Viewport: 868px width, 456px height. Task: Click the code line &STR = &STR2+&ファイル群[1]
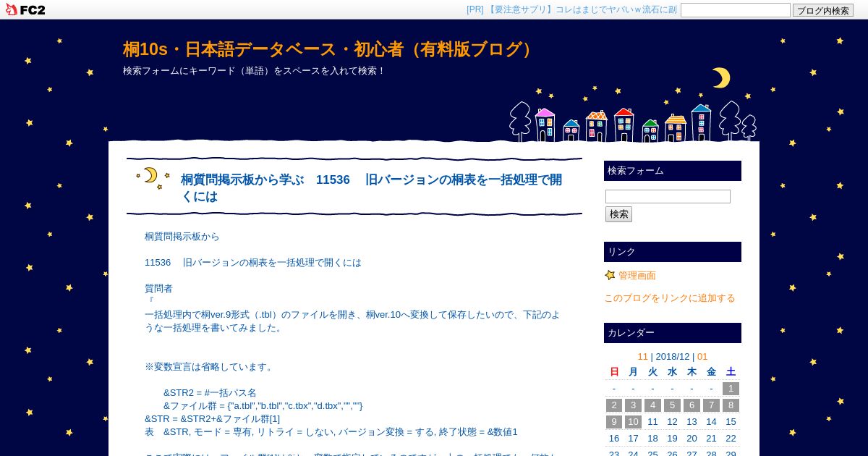(212, 419)
